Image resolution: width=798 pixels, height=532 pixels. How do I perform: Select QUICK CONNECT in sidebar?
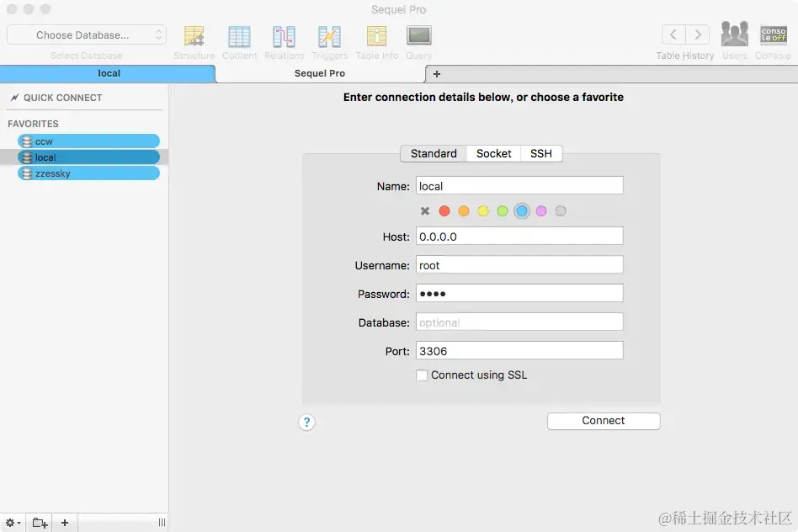coord(62,98)
